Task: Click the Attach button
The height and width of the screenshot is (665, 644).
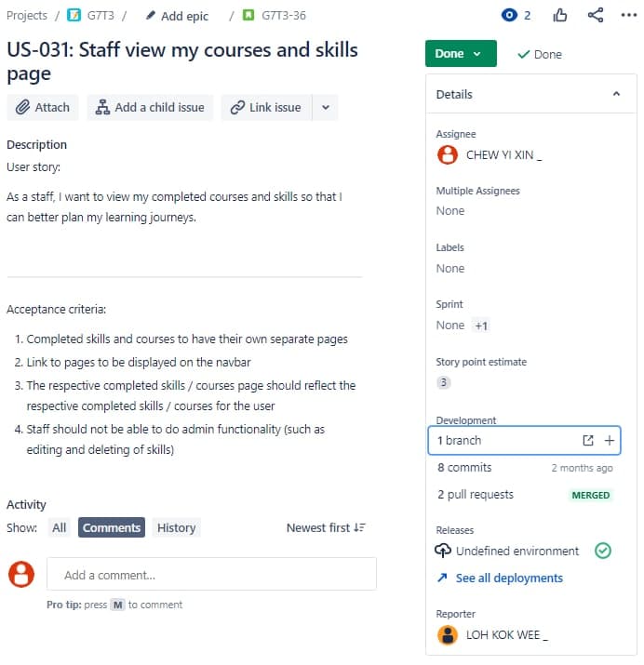Action: click(x=43, y=107)
